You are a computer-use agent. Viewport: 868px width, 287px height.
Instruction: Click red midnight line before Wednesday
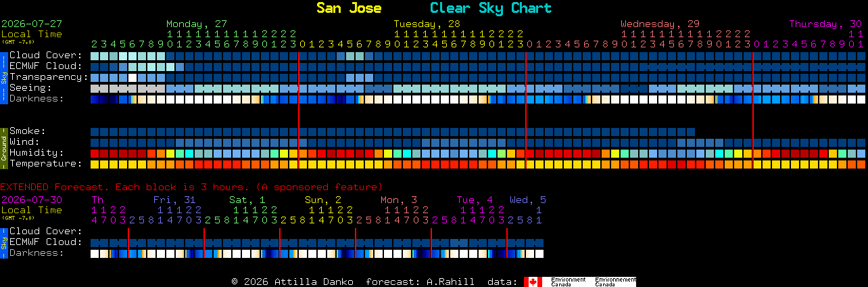[526, 110]
